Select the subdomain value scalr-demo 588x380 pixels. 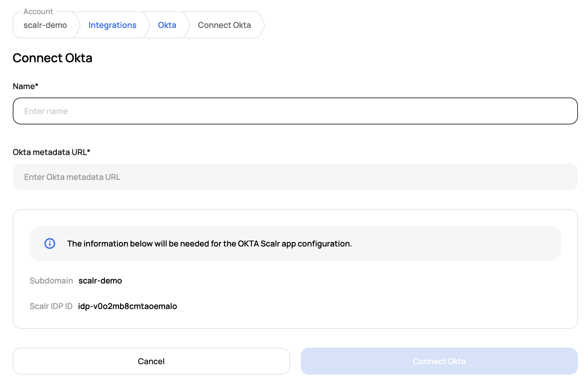(x=100, y=280)
